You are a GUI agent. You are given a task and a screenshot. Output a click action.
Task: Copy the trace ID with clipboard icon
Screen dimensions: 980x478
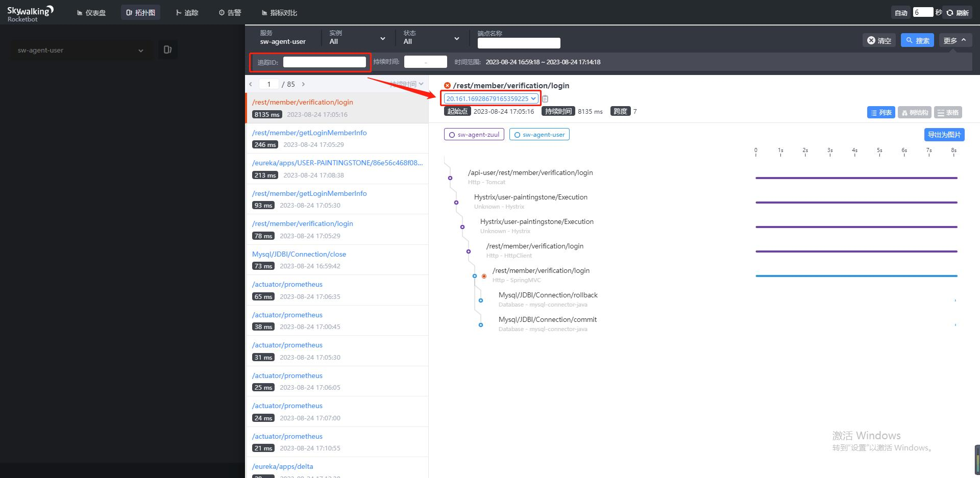[545, 99]
